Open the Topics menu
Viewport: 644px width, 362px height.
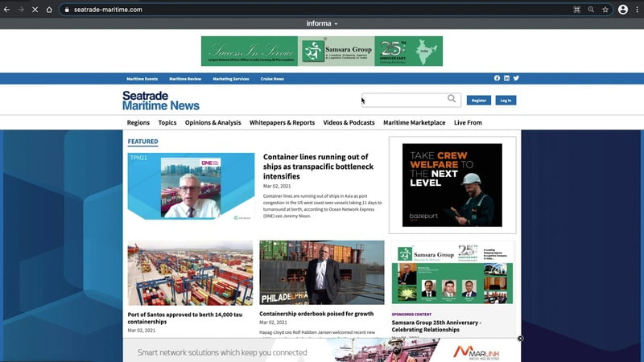[x=167, y=122]
